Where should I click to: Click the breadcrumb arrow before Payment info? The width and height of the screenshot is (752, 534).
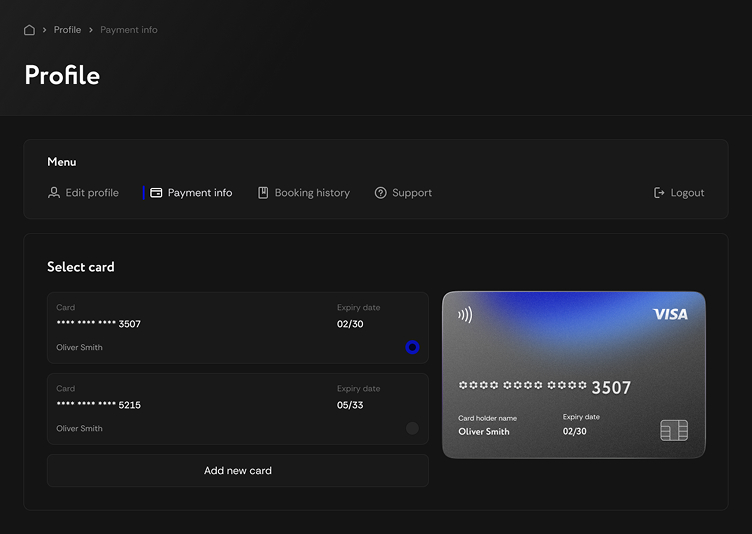coord(91,30)
